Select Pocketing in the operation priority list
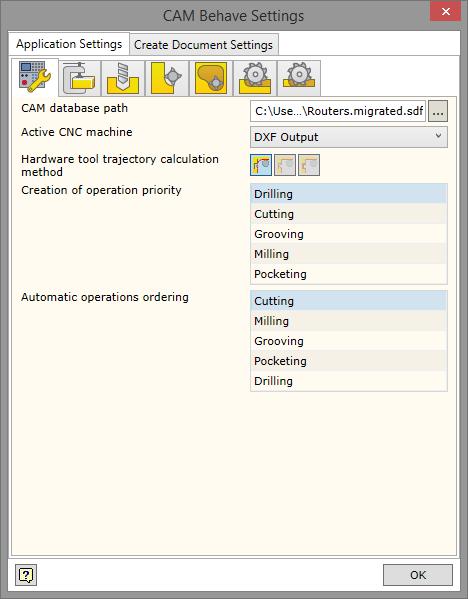Screen dimensions: 468x599 click(x=348, y=274)
